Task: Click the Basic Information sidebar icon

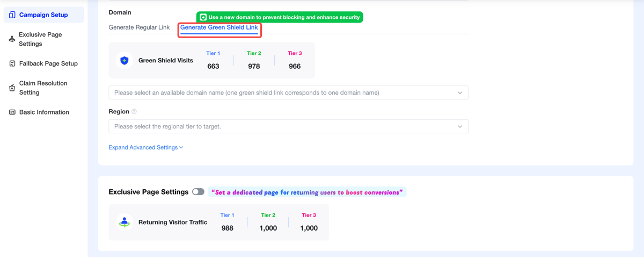Action: [x=12, y=112]
